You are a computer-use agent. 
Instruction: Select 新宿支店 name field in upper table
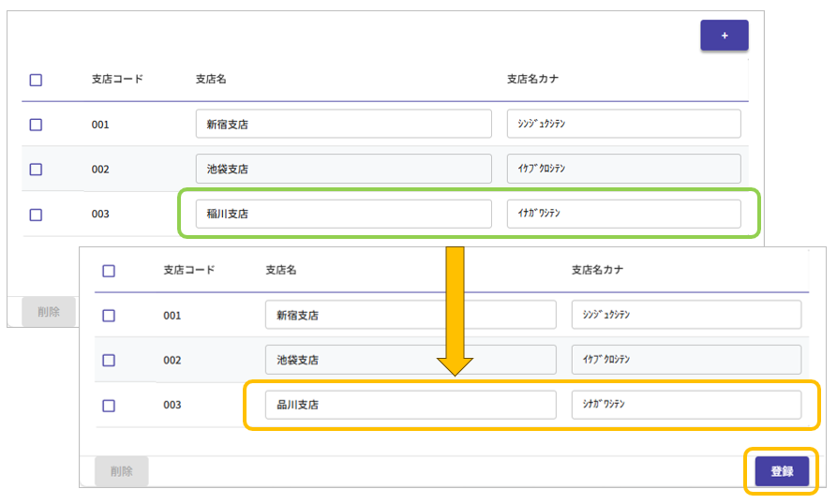coord(343,124)
